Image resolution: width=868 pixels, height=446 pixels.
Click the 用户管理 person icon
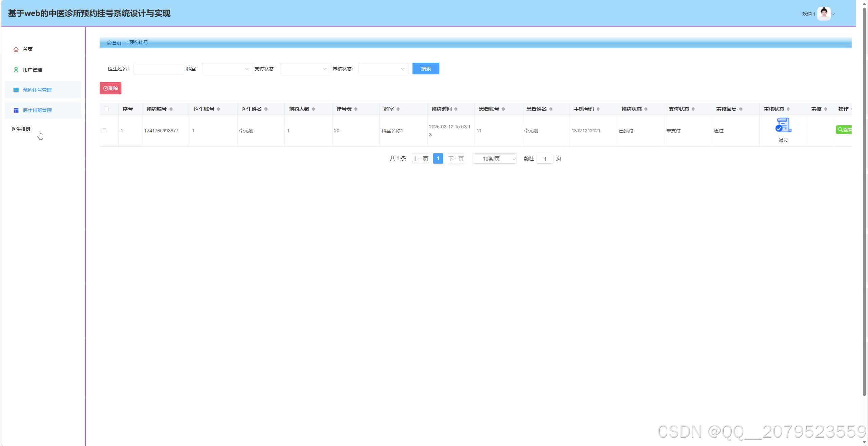pyautogui.click(x=16, y=70)
